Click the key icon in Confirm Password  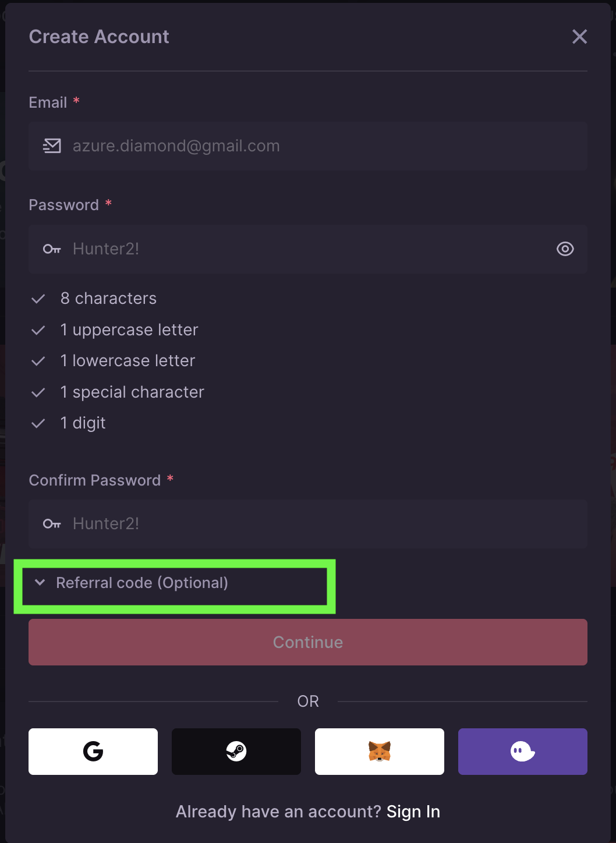(x=51, y=523)
